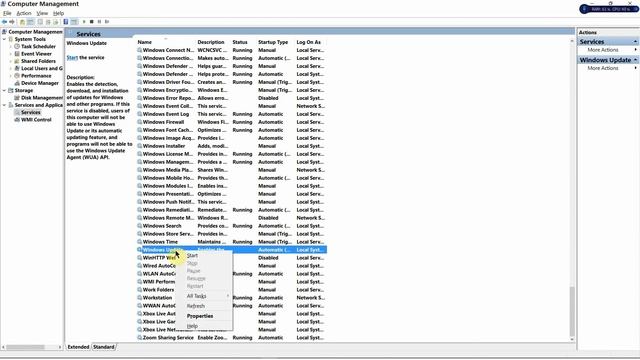The image size is (640, 360).
Task: Open Performance in the console tree
Action: [x=36, y=76]
